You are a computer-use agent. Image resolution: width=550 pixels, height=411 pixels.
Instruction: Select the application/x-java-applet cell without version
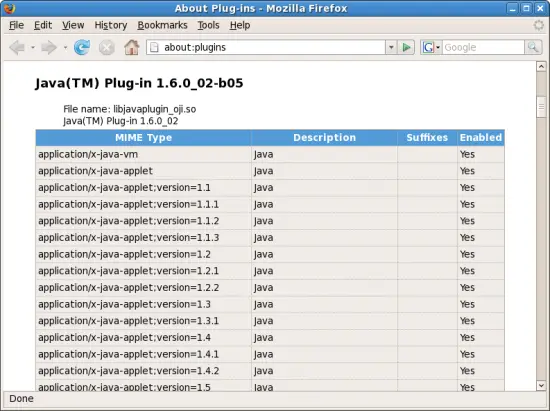pyautogui.click(x=143, y=171)
